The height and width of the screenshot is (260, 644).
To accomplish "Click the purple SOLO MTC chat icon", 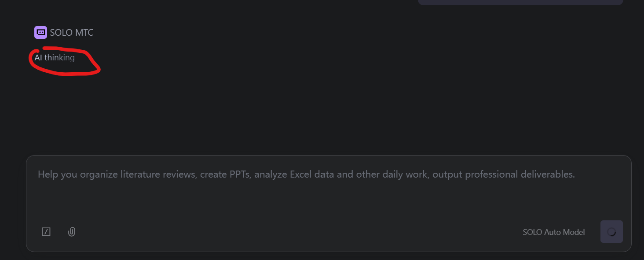I will pos(40,32).
